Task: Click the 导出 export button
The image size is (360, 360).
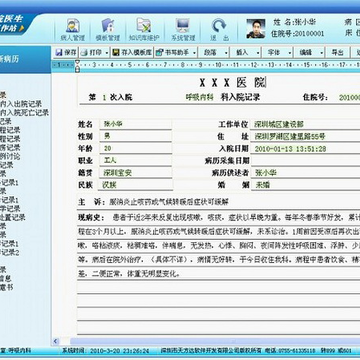Action: click(337, 52)
